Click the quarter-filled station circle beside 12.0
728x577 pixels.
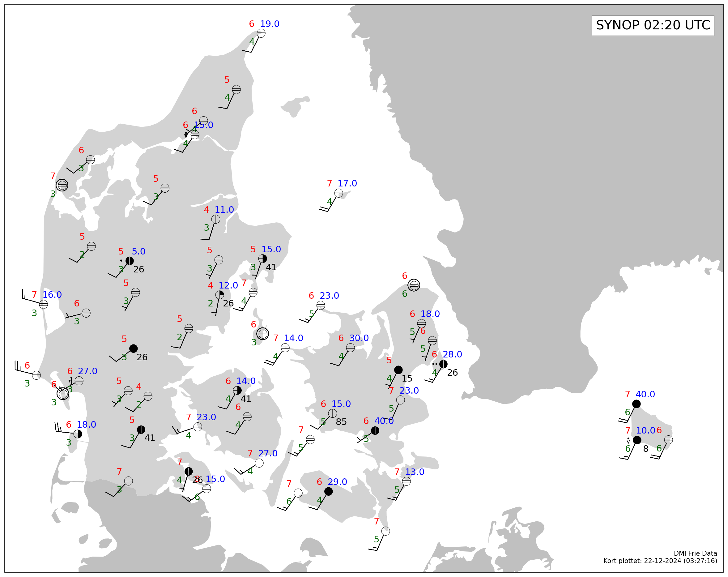pyautogui.click(x=219, y=295)
